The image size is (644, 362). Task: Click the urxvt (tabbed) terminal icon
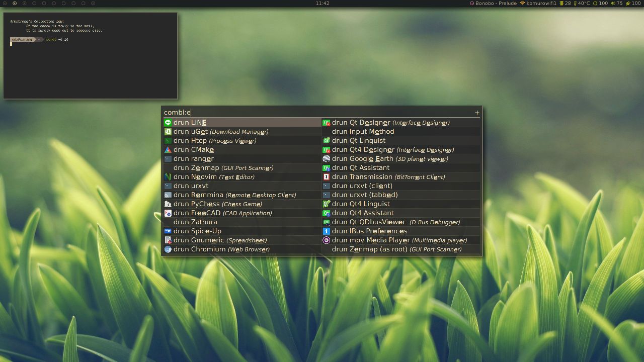point(327,195)
